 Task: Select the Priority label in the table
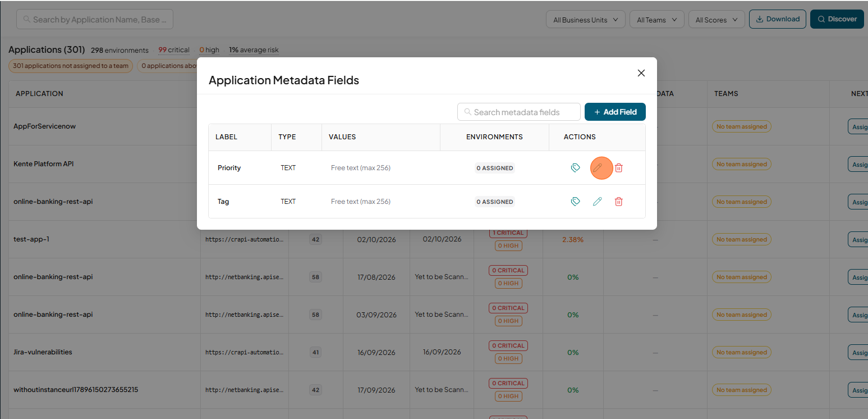(x=229, y=168)
